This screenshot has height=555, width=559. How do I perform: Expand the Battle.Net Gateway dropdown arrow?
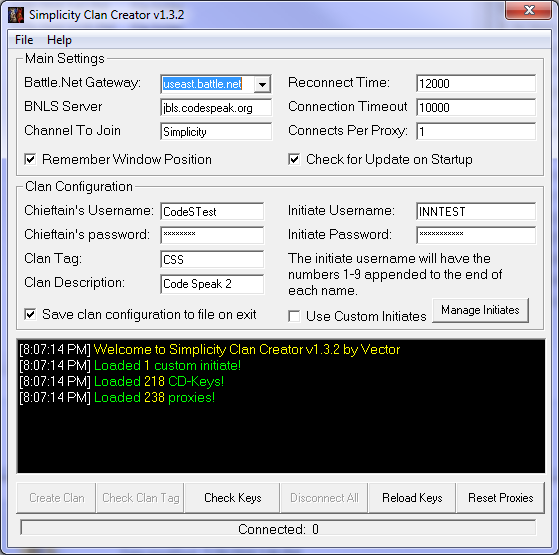tap(262, 84)
